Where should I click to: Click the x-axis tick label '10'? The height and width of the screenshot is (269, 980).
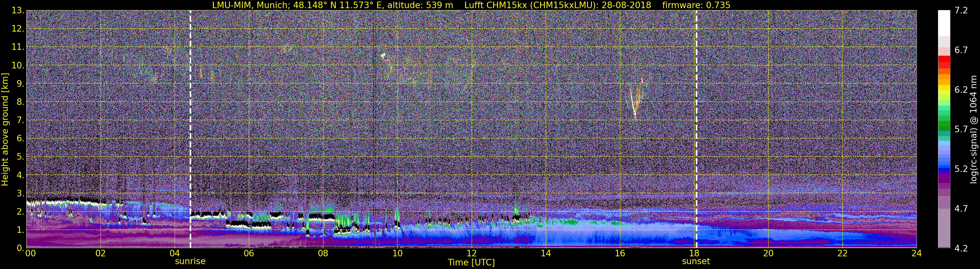(x=397, y=253)
